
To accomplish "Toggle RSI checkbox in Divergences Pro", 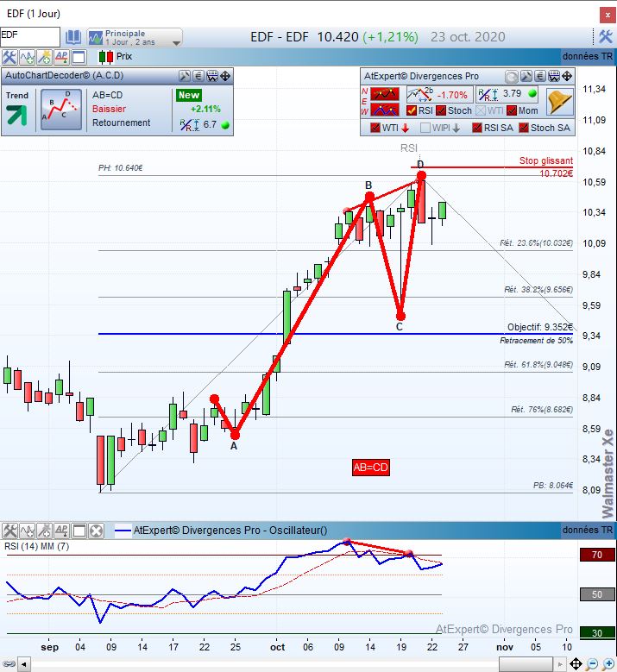I will (x=412, y=110).
